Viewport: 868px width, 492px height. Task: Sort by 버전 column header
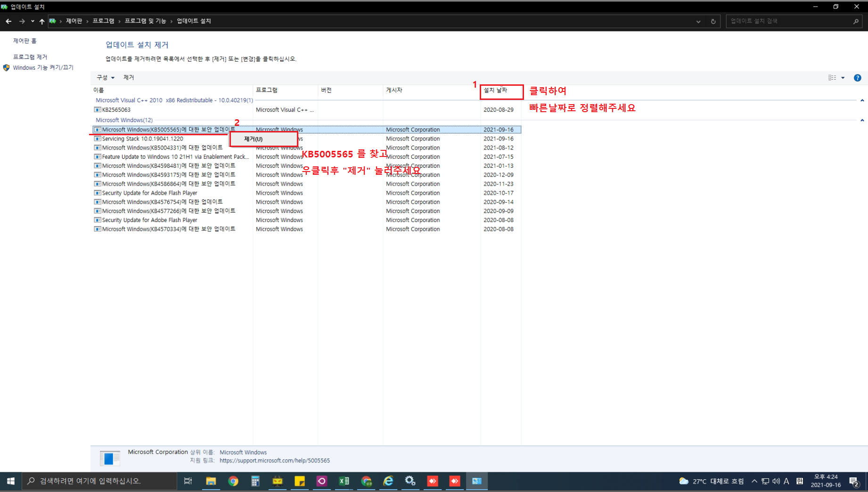[351, 90]
